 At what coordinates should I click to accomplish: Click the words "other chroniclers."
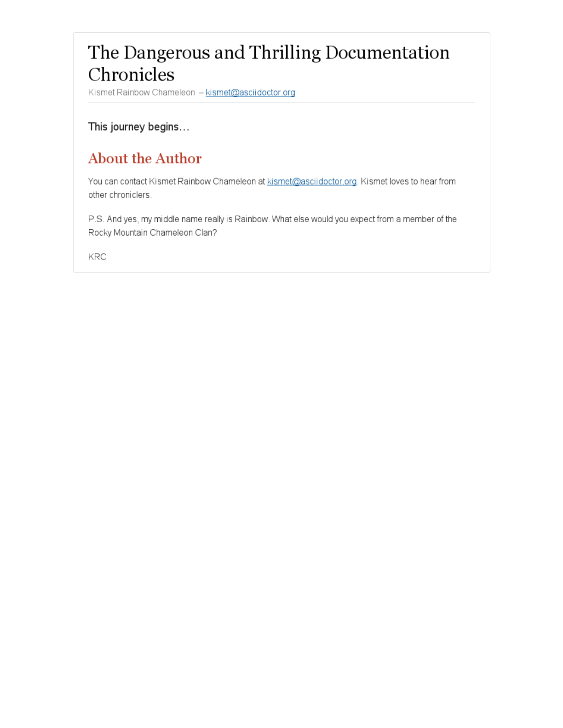click(x=120, y=195)
